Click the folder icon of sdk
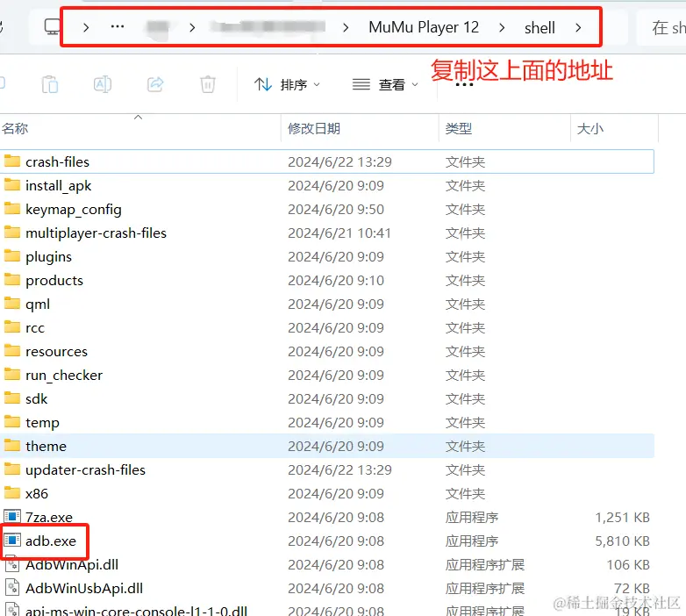 [x=12, y=398]
